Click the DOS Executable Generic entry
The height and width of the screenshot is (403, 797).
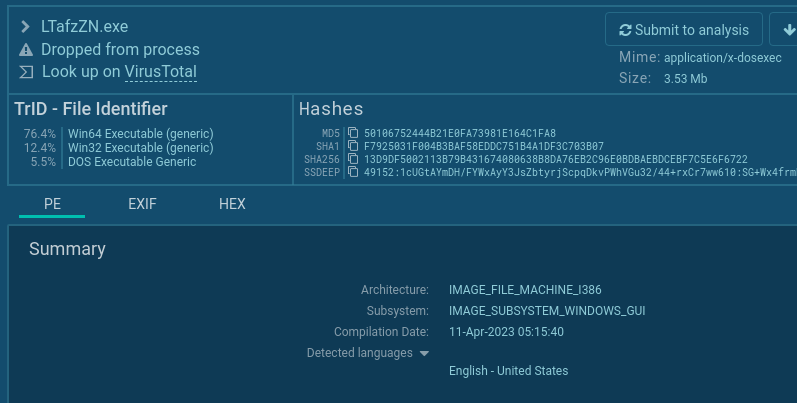pyautogui.click(x=132, y=162)
